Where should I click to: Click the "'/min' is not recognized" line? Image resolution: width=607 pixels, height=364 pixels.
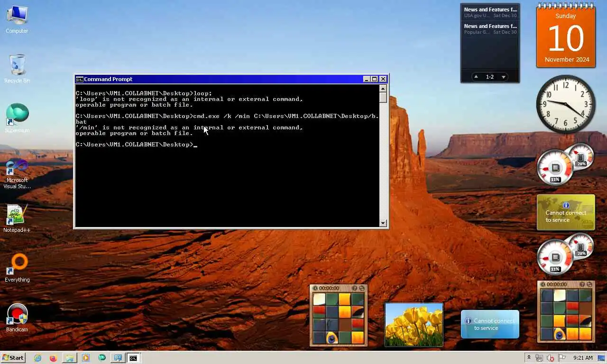pyautogui.click(x=190, y=127)
